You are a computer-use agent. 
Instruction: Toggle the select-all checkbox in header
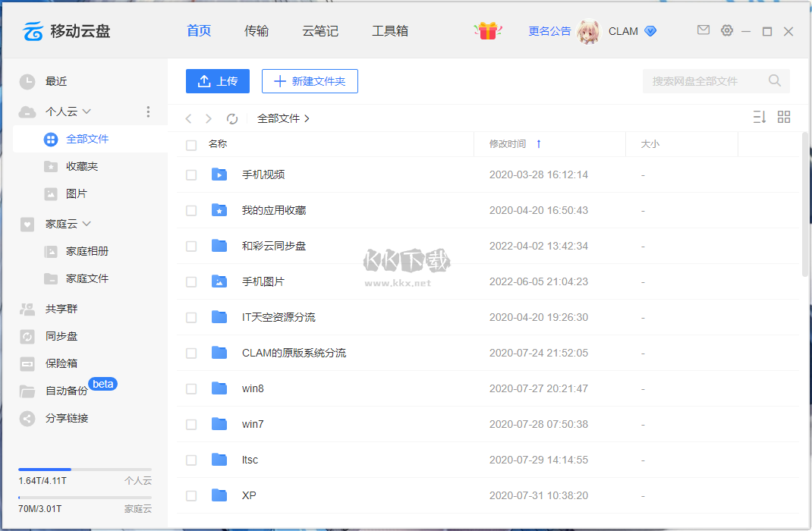[191, 144]
